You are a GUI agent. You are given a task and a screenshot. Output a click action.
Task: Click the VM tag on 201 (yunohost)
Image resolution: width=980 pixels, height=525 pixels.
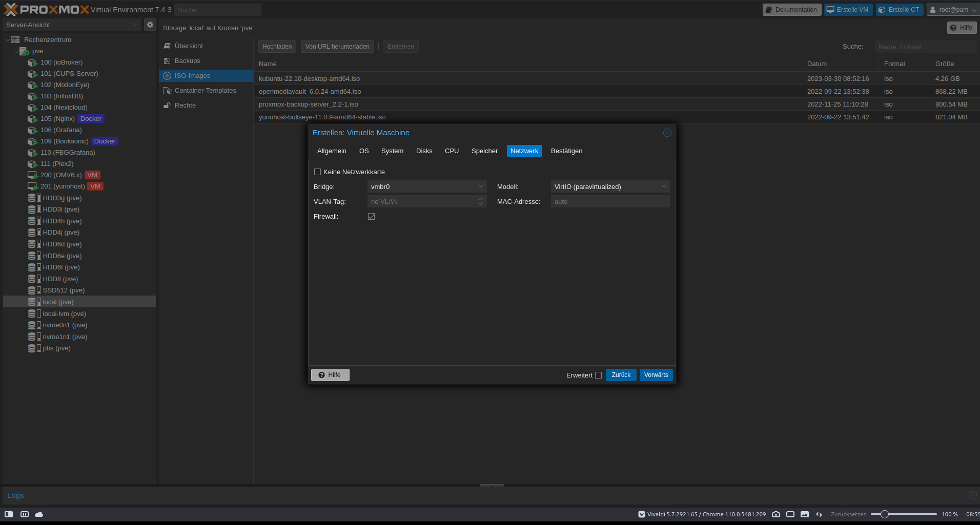95,186
